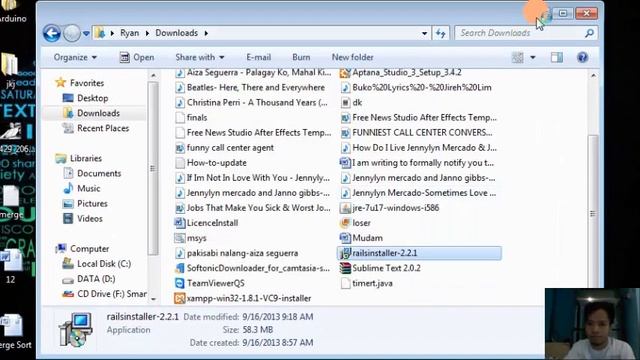Select funny call center agent video icon
The image size is (640, 360).
(180, 148)
